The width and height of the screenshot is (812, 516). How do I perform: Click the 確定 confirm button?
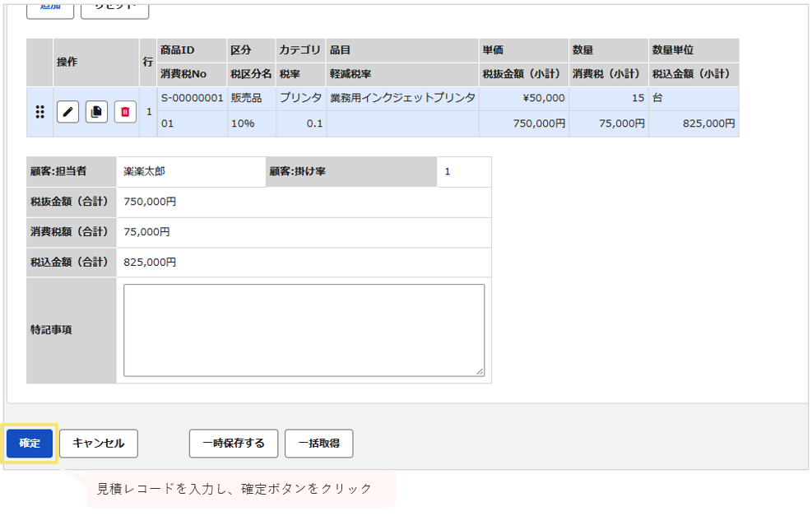point(30,444)
